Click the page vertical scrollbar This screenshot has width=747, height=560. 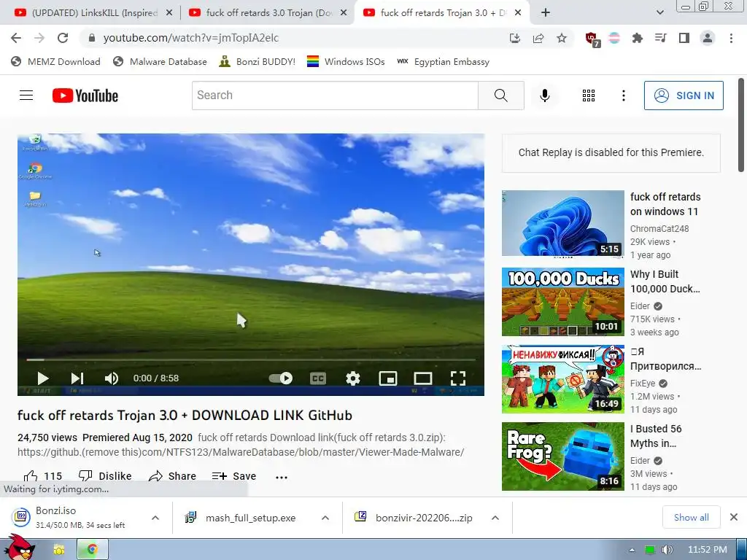pyautogui.click(x=741, y=125)
